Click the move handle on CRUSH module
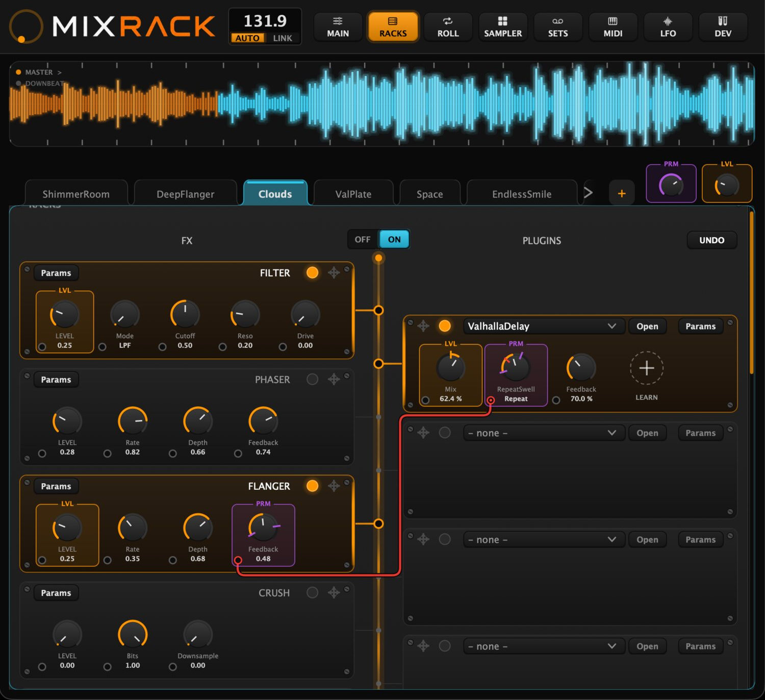Screen dimensions: 765x700 point(334,593)
